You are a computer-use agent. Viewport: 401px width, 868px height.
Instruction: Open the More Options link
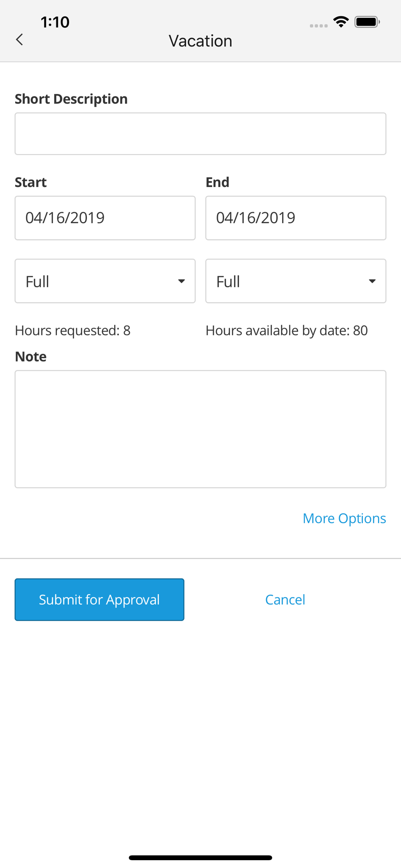[x=344, y=518]
